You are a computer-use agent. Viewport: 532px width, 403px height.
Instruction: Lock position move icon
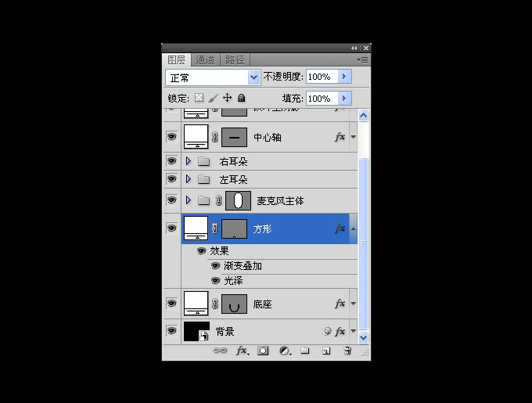pyautogui.click(x=227, y=98)
